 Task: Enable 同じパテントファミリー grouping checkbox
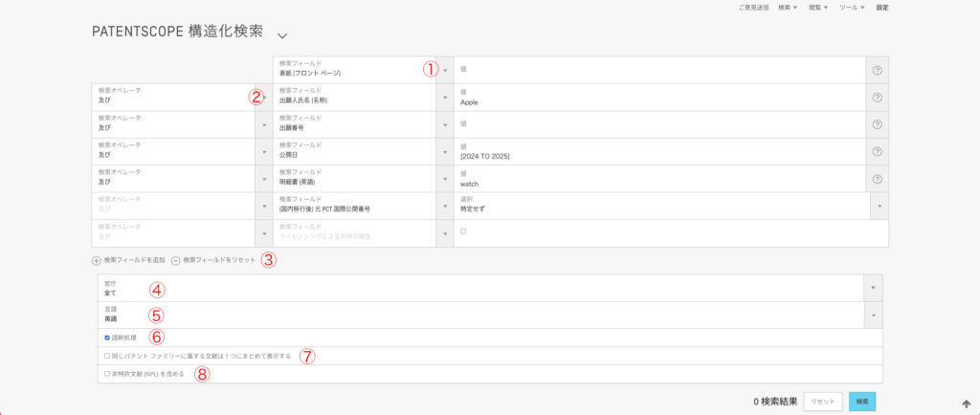point(107,356)
